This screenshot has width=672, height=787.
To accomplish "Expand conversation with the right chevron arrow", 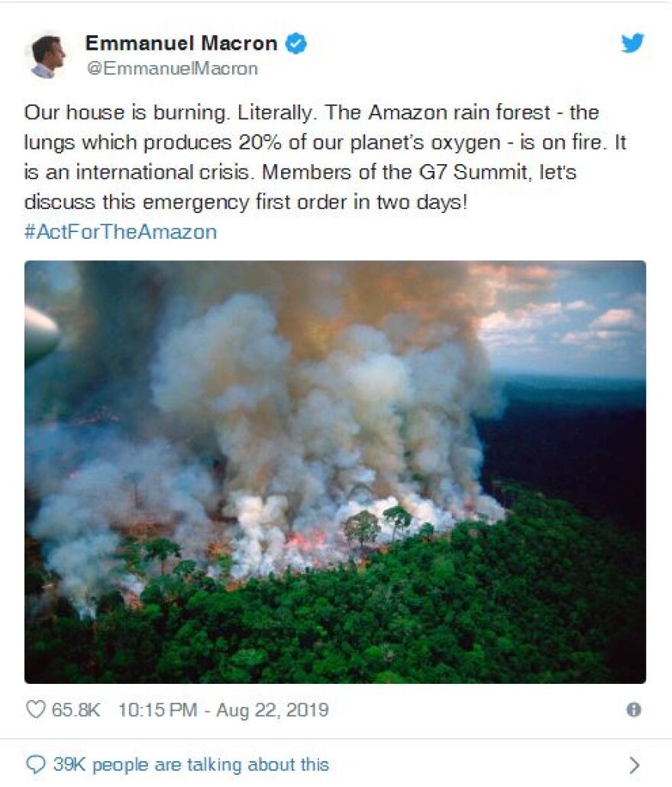I will [x=633, y=765].
